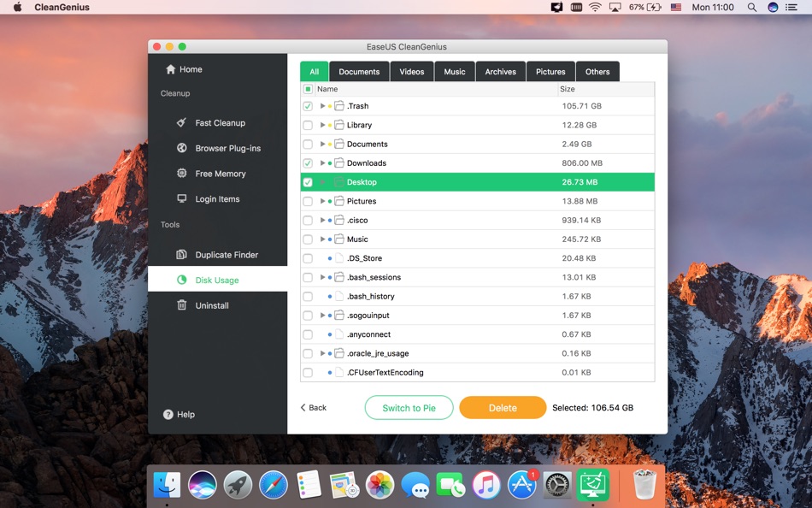Viewport: 812px width, 508px height.
Task: Check the .DS_Store checkbox
Action: point(308,258)
